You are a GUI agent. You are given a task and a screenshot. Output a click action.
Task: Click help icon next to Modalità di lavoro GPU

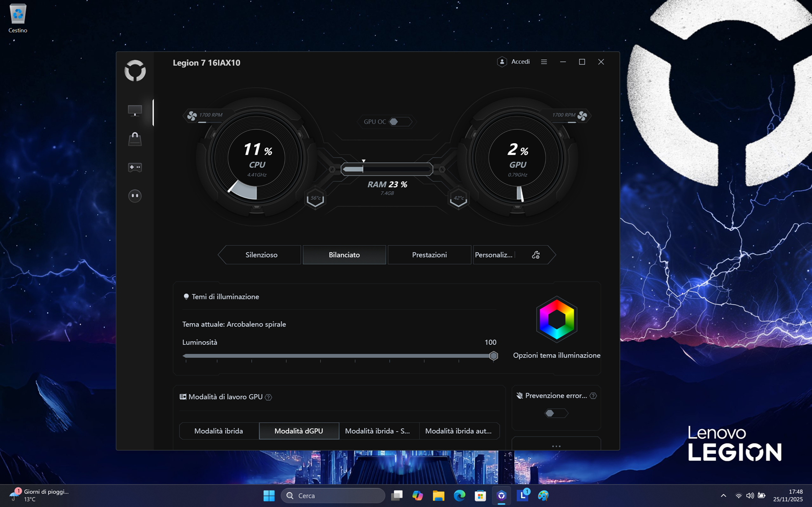[x=268, y=397]
